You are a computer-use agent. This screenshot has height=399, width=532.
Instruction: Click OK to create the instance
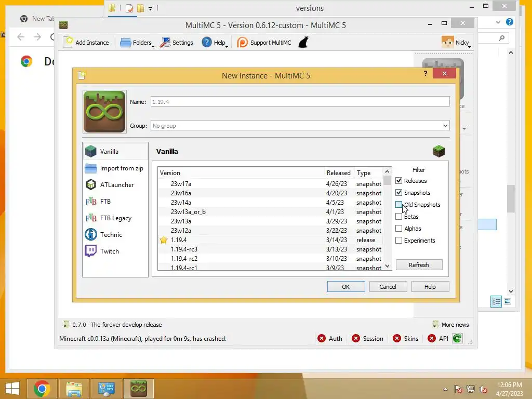coord(346,287)
